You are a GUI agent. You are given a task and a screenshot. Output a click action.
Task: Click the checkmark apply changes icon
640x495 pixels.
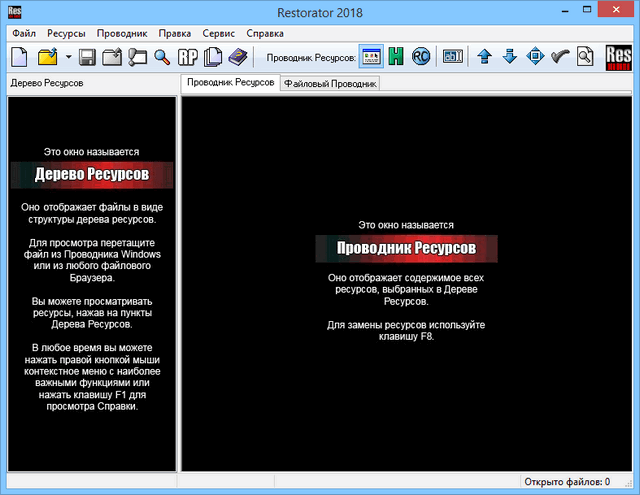(560, 56)
